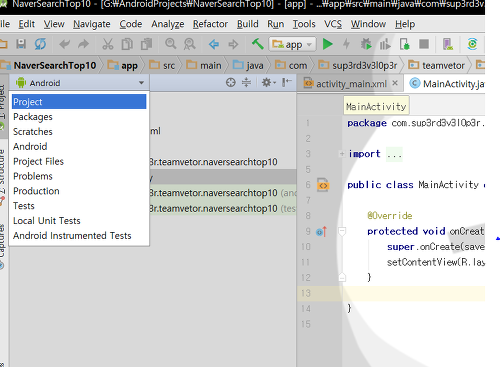This screenshot has height=367, width=500.
Task: Click the green hammer Make Project icon
Action: [257, 44]
